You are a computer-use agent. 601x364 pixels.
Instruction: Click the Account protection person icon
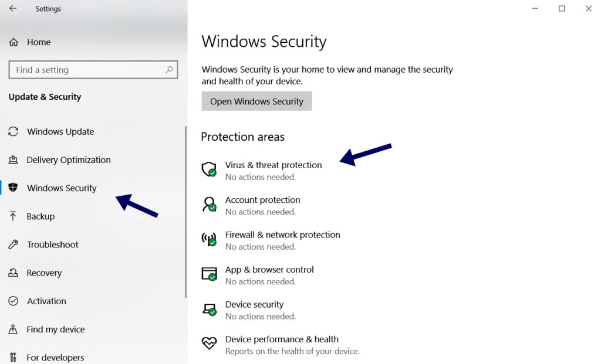(210, 204)
